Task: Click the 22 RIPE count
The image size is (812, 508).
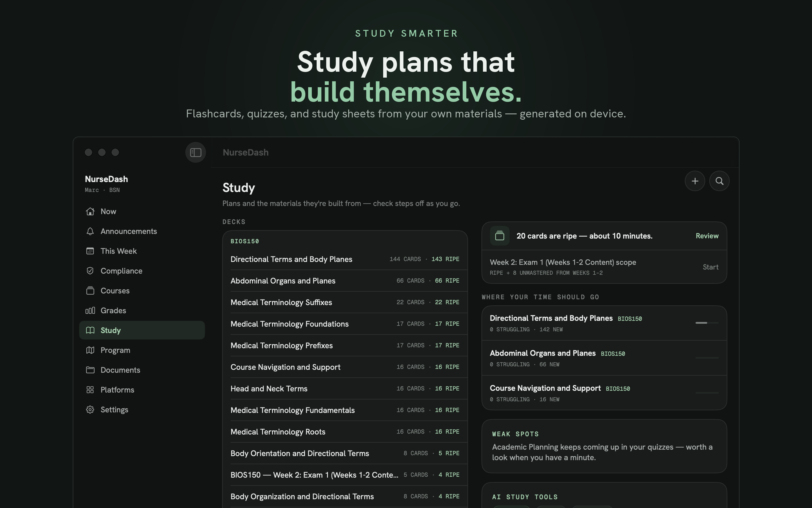Action: click(447, 302)
